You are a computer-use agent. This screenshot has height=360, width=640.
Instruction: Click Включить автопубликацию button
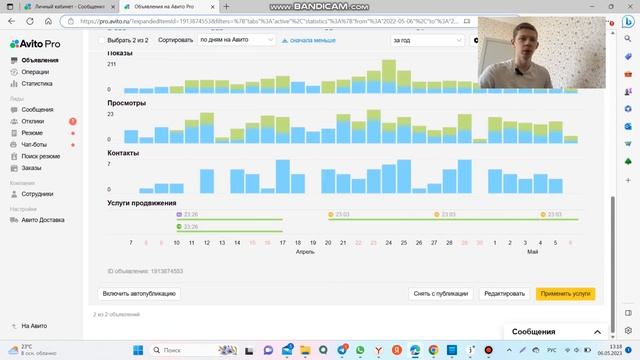point(139,293)
